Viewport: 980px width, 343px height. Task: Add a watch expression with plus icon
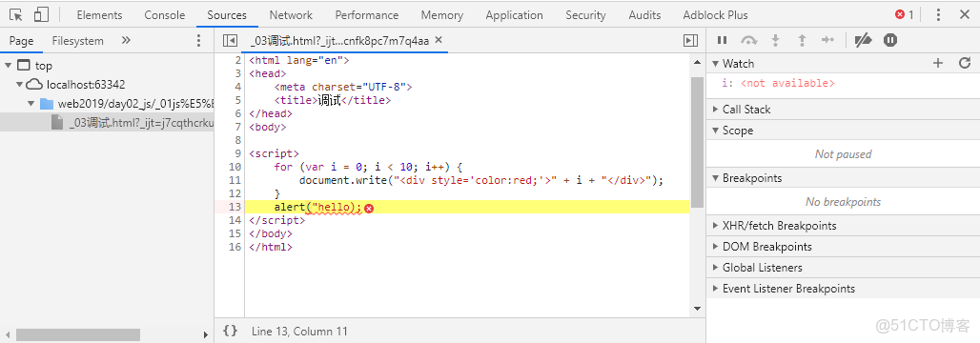(x=937, y=63)
